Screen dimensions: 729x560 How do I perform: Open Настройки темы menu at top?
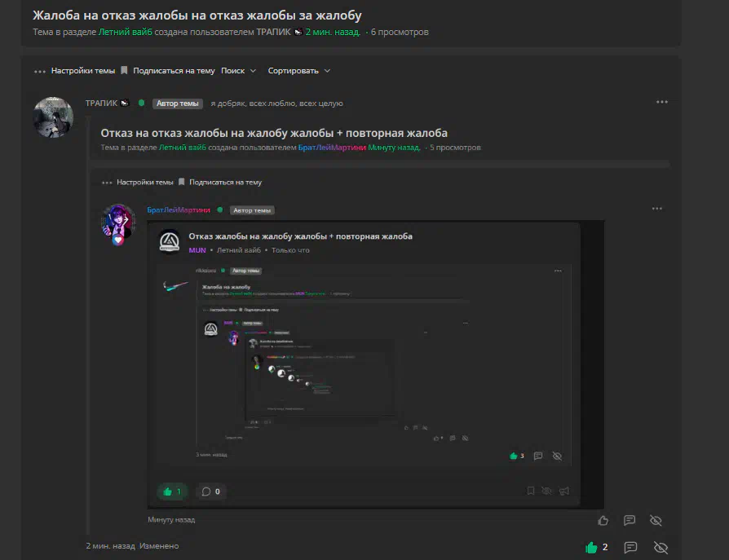(82, 71)
